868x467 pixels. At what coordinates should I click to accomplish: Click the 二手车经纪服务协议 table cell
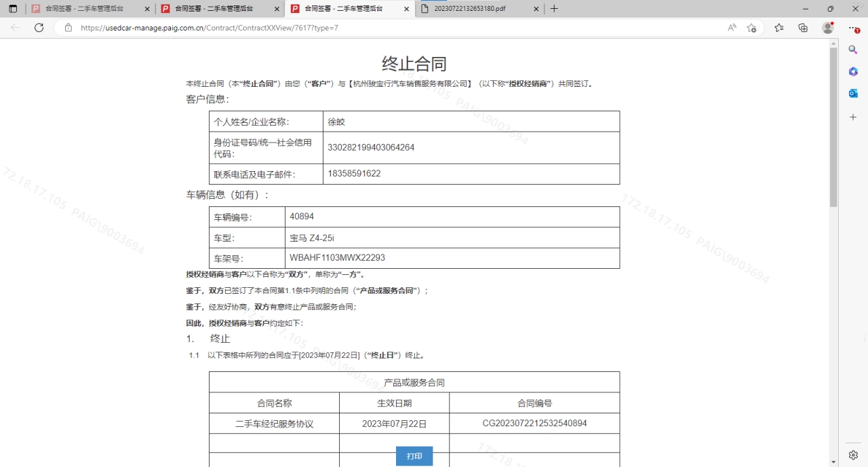[x=274, y=424]
